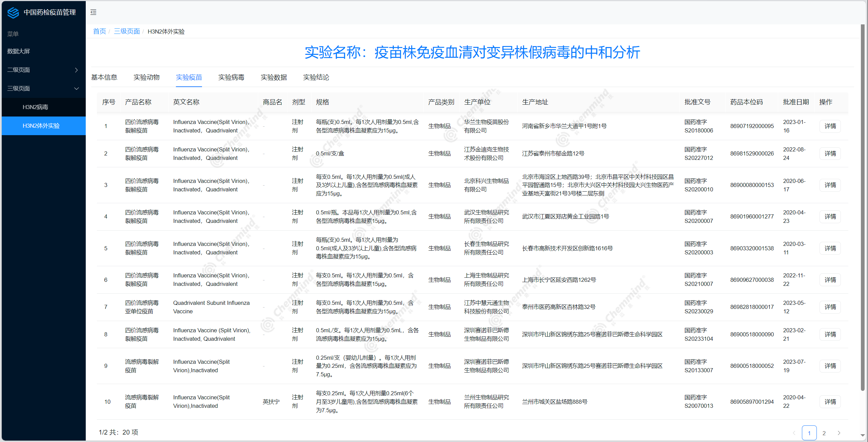Image resolution: width=868 pixels, height=442 pixels.
Task: Open 详情 for 上海生物制品 row 6
Action: pos(830,280)
